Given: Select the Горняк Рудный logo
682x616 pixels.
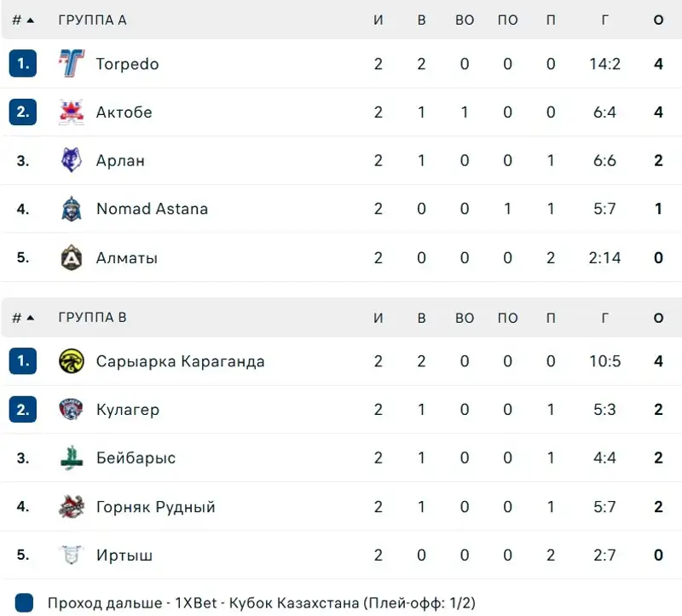Looking at the screenshot, I should click(72, 506).
